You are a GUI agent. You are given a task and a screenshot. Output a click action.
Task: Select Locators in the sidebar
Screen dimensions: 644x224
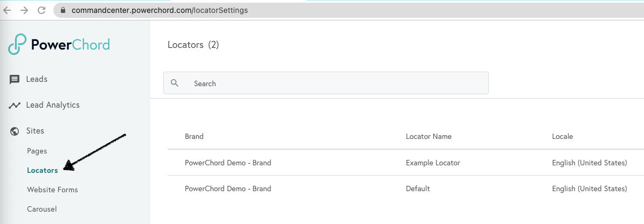[42, 170]
